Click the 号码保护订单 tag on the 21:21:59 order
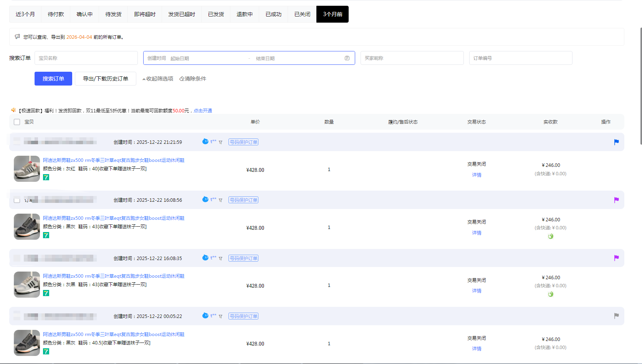 tap(243, 142)
